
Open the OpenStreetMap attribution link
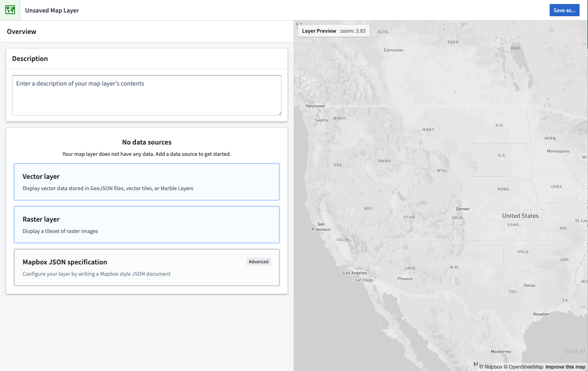point(523,367)
